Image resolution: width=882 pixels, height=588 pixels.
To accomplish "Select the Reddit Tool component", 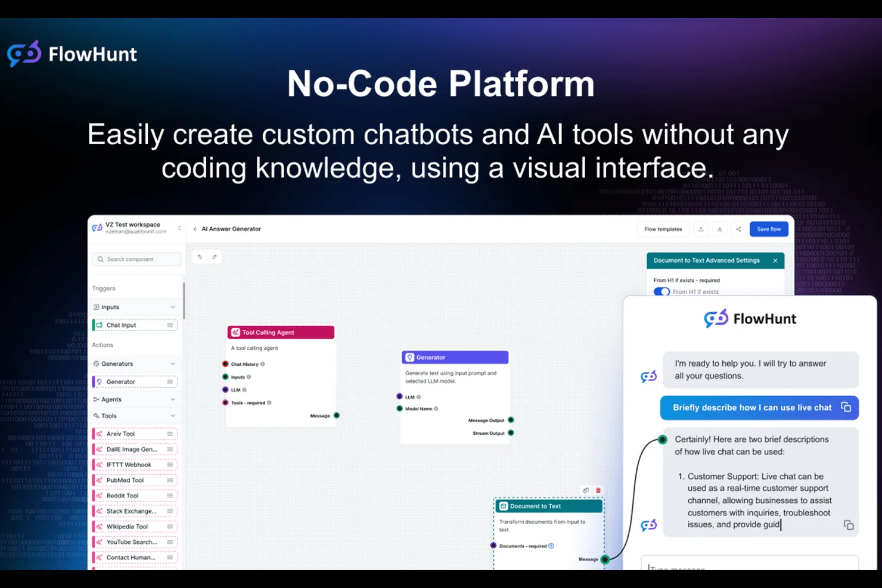I will (135, 496).
